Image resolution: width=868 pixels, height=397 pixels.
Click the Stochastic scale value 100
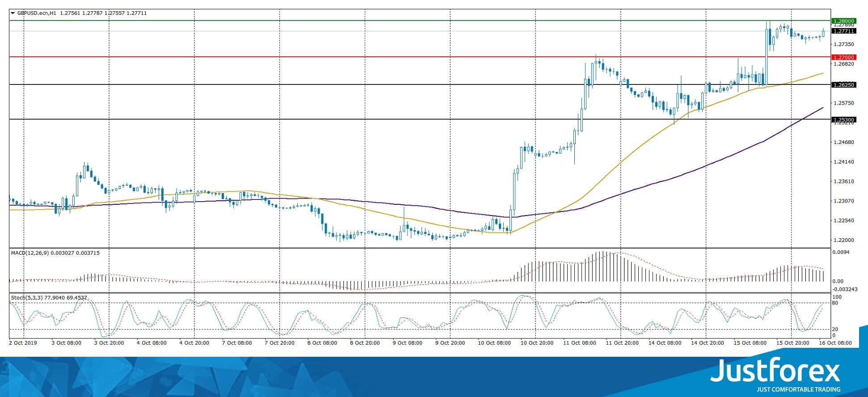838,297
